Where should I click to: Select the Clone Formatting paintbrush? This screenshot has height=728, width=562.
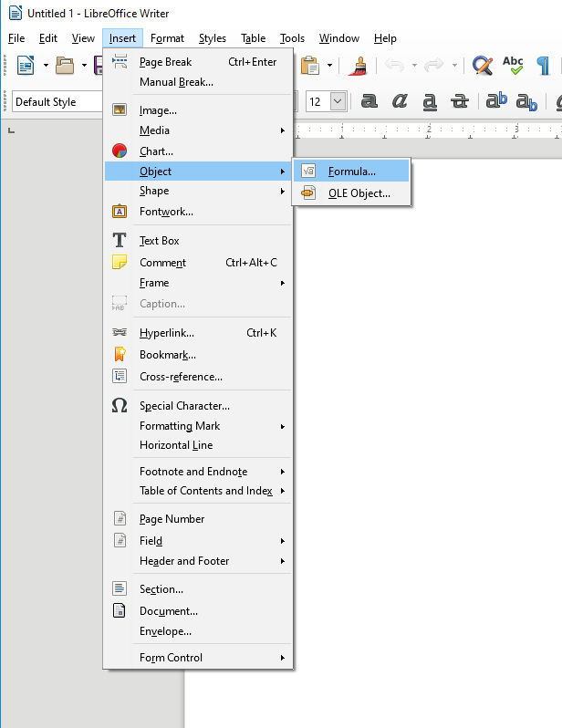[359, 65]
